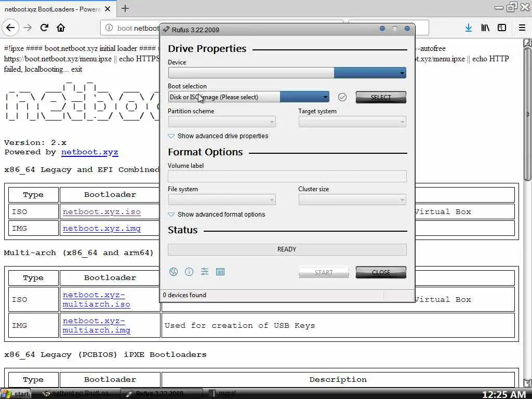Reload the netboot.xyz page
The width and height of the screenshot is (532, 399).
point(45,28)
